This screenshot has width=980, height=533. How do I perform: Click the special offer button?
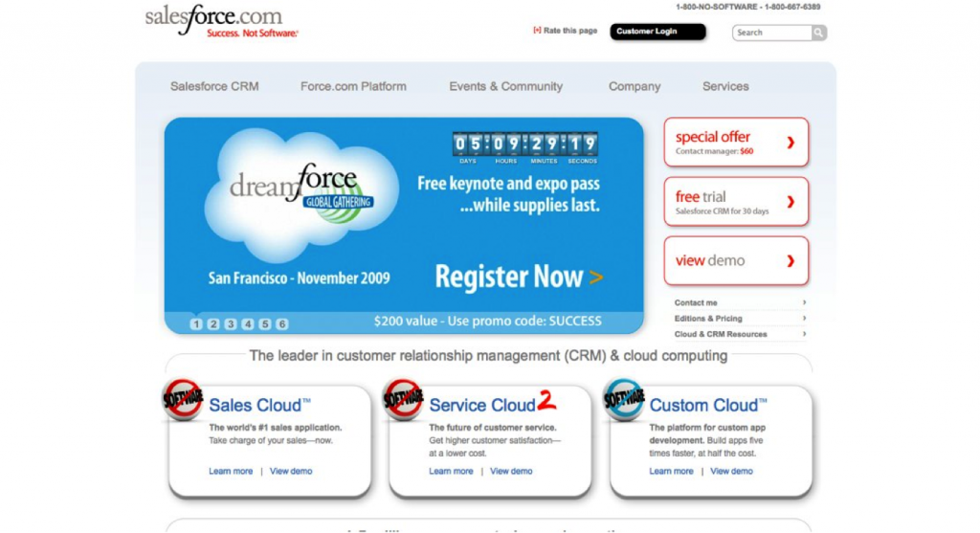(736, 143)
